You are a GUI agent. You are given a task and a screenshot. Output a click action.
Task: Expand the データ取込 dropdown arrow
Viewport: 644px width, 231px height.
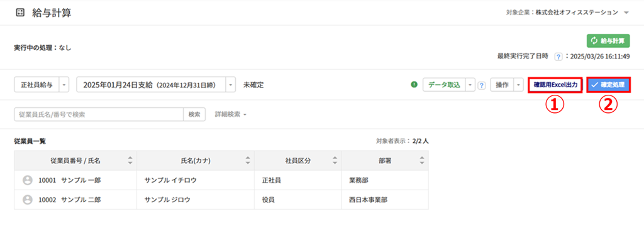pyautogui.click(x=470, y=85)
